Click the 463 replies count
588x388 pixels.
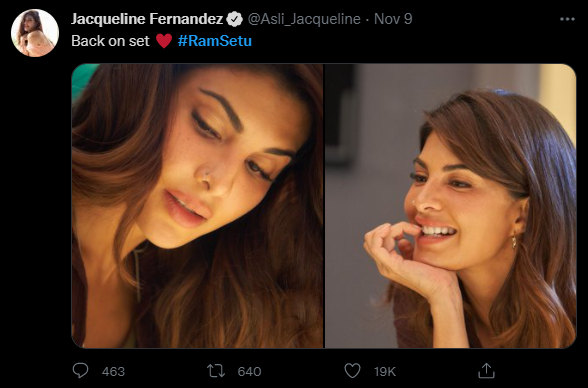coord(113,372)
